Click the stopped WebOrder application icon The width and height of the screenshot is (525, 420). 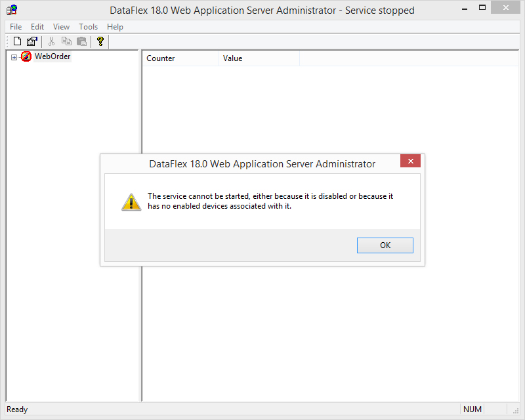click(x=26, y=56)
